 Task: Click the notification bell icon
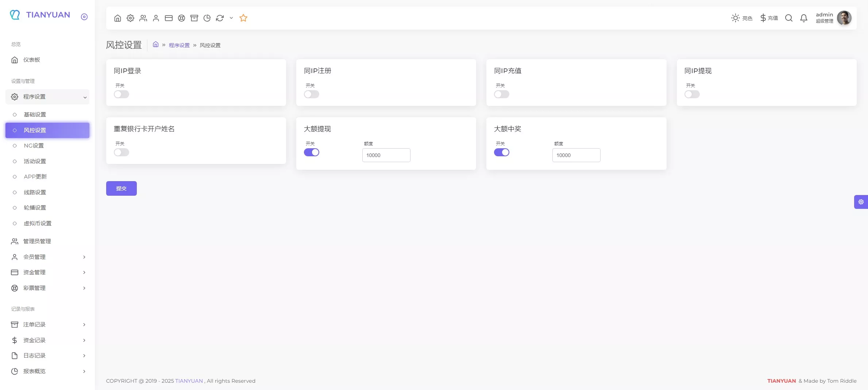tap(803, 18)
